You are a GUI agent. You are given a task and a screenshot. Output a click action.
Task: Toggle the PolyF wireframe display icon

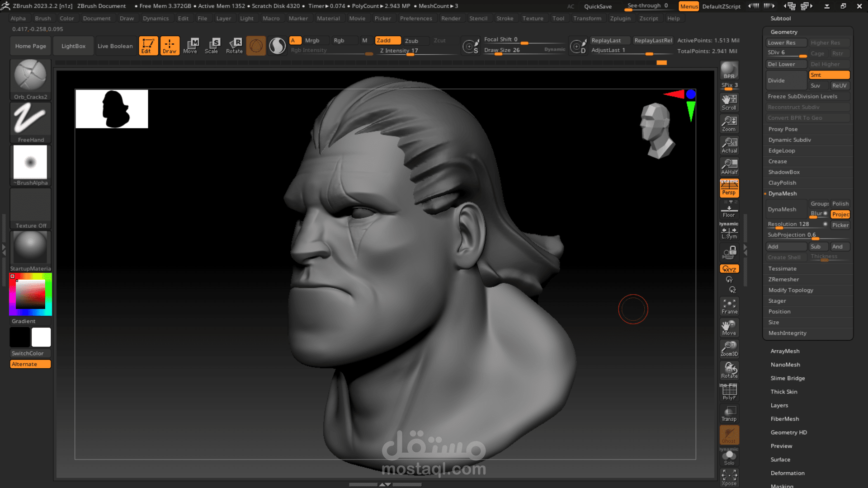pyautogui.click(x=729, y=391)
